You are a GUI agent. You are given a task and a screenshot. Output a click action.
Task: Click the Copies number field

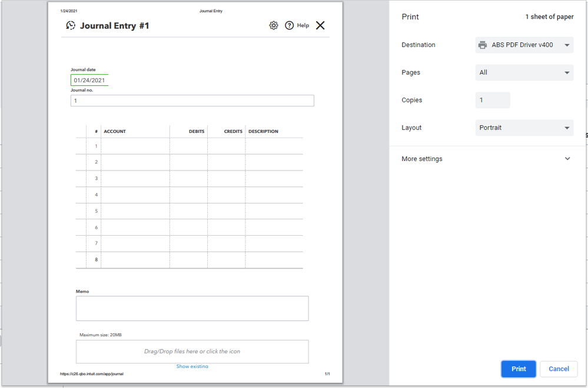[x=493, y=100]
